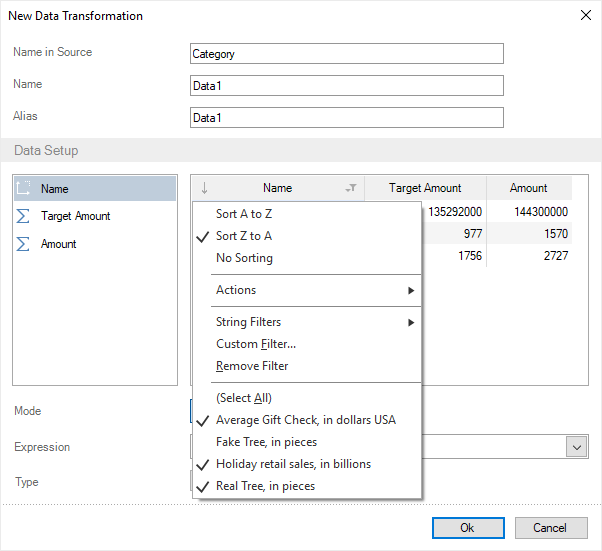Choose Sort A to Z from menu
The width and height of the screenshot is (602, 551).
pyautogui.click(x=244, y=214)
